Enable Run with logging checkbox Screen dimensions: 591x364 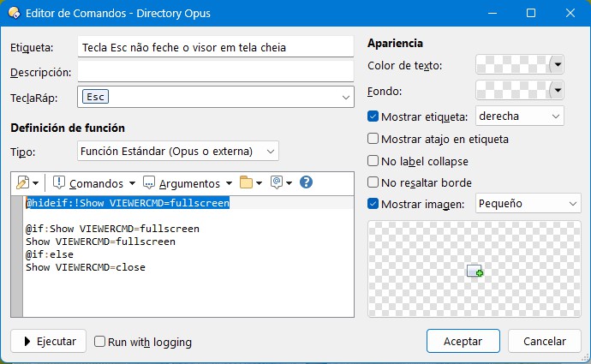click(99, 342)
